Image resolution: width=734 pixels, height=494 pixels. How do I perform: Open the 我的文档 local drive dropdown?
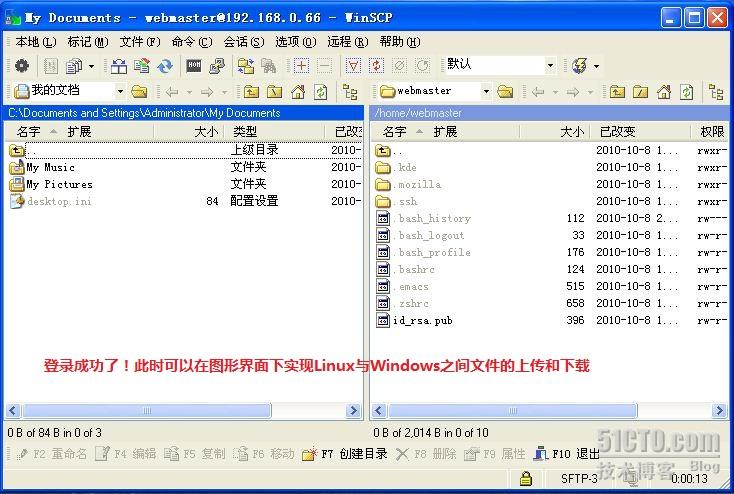point(120,91)
